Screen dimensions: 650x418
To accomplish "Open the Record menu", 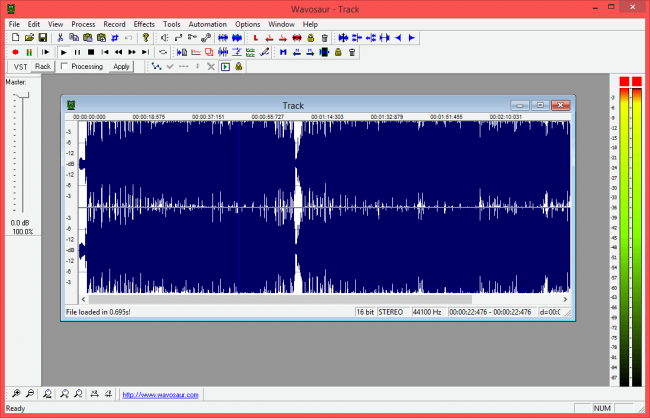I will 114,24.
